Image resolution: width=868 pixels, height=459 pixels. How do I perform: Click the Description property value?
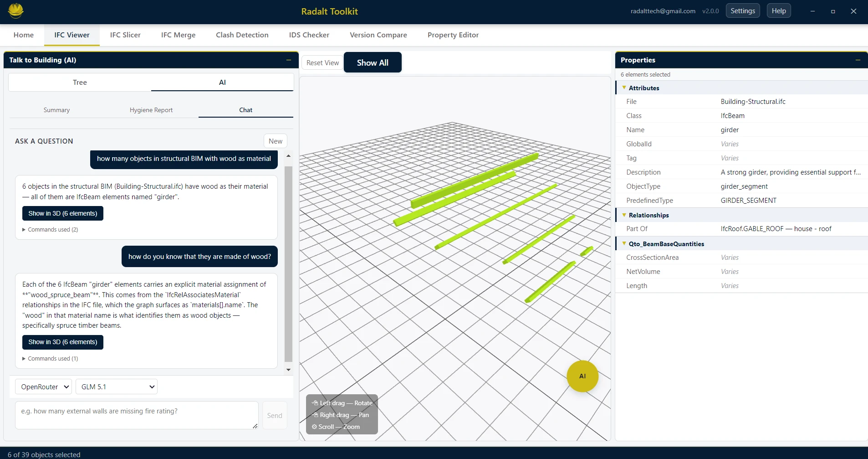[x=791, y=172]
